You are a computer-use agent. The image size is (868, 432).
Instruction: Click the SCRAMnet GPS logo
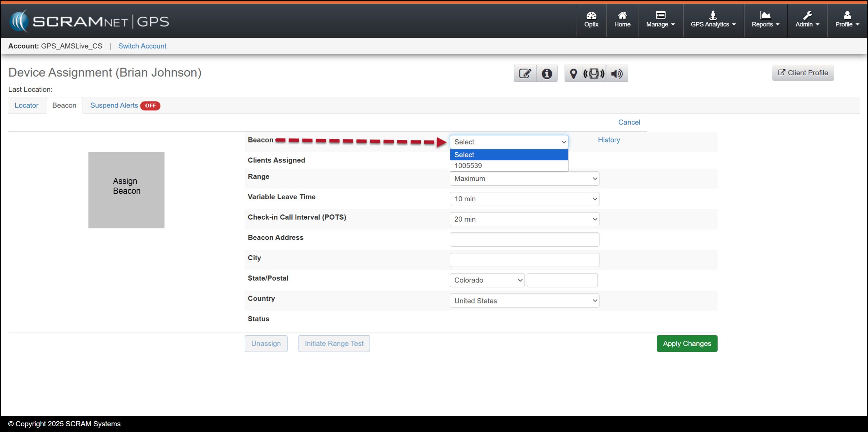point(90,21)
